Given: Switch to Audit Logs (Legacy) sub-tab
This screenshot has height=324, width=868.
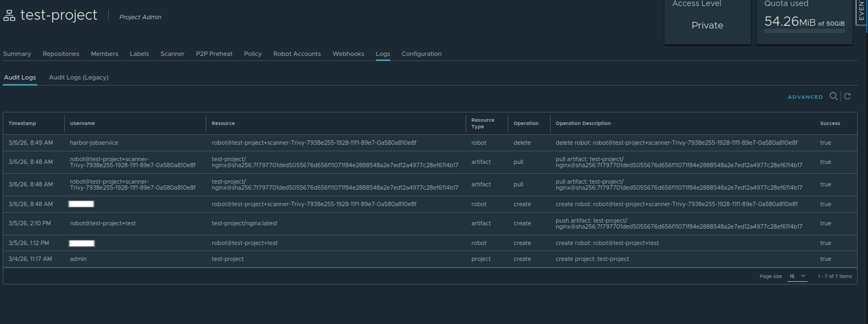Looking at the screenshot, I should pos(79,77).
